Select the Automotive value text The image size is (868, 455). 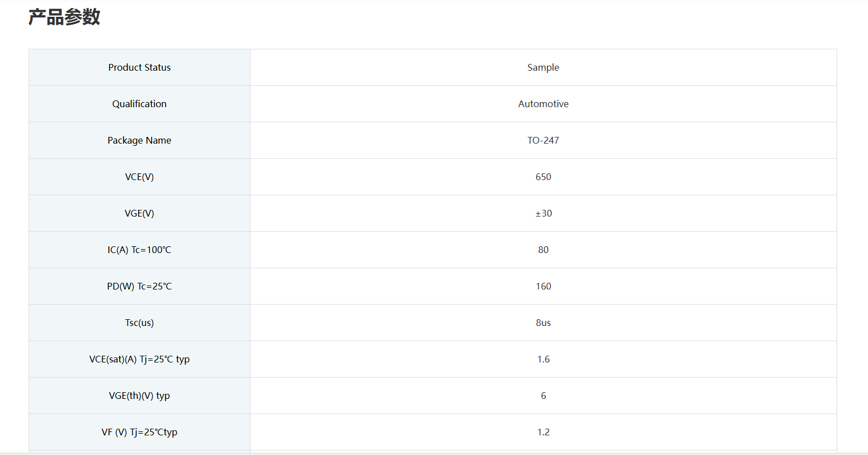pyautogui.click(x=543, y=104)
